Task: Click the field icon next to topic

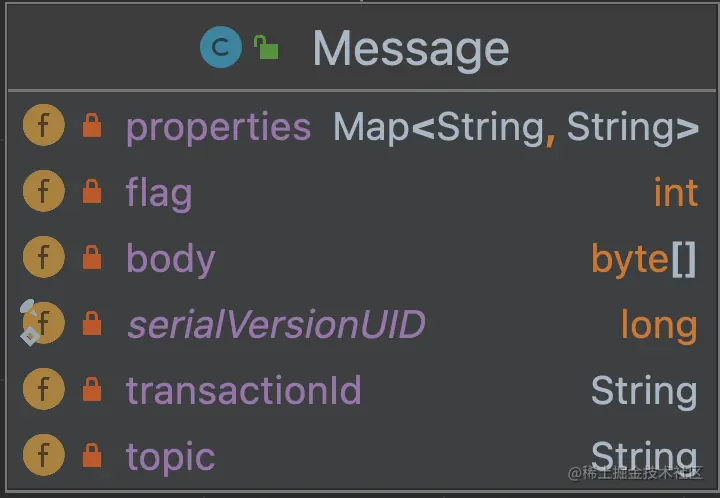Action: pos(43,456)
